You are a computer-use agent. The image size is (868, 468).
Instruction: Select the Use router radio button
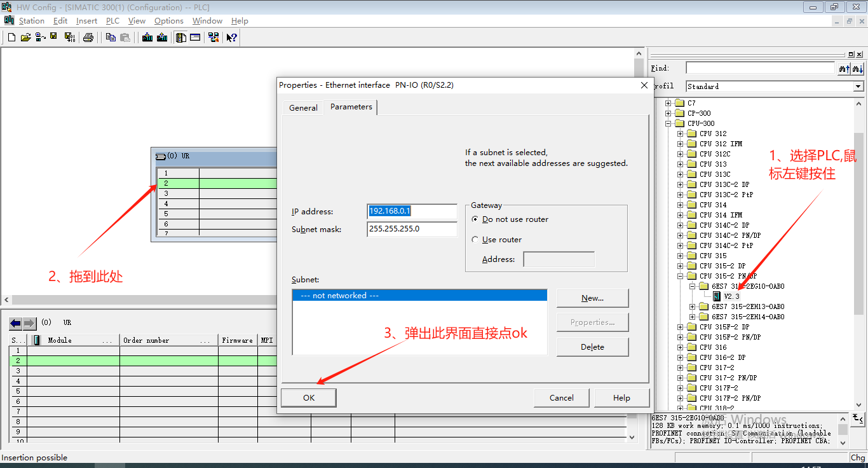tap(475, 240)
